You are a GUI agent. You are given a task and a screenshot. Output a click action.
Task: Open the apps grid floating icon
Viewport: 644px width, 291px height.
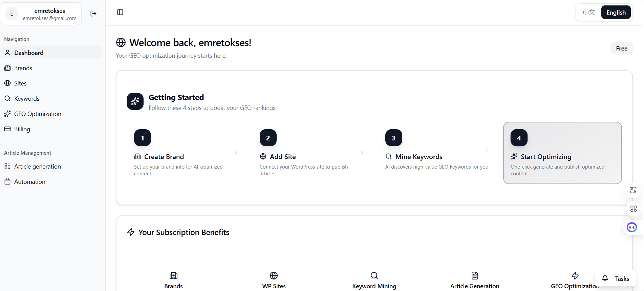634,209
